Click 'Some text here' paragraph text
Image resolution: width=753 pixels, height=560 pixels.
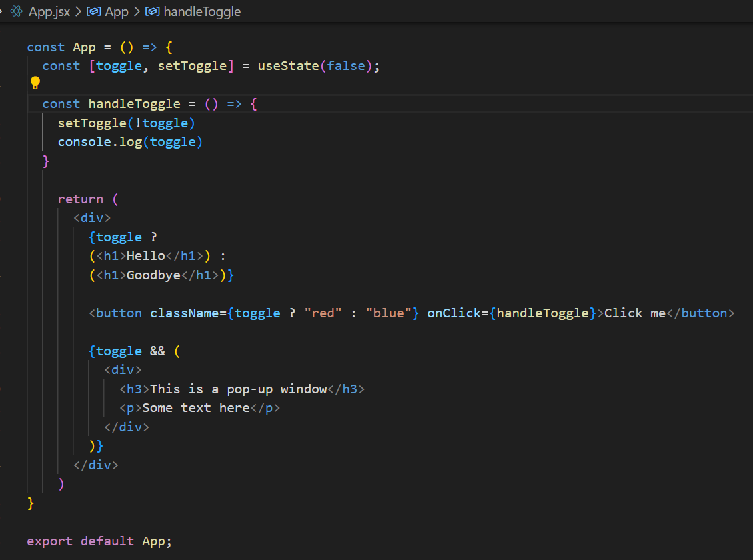tap(196, 408)
